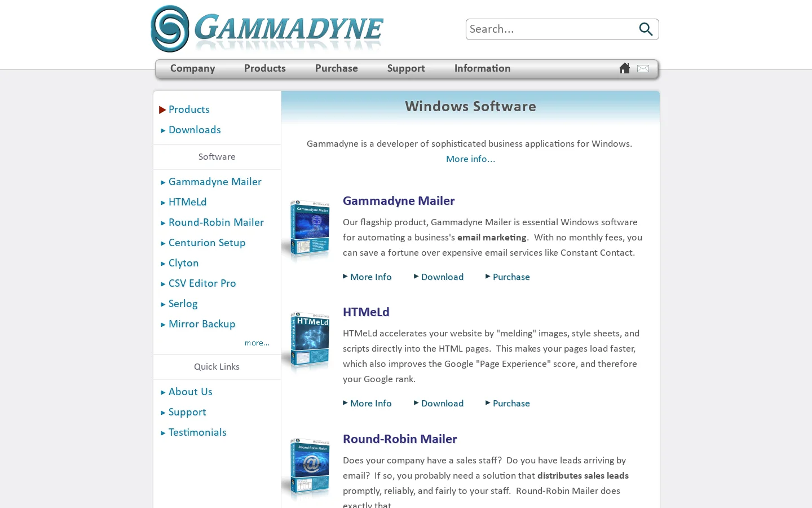Click the 'More info...' company link
812x508 pixels.
(470, 159)
